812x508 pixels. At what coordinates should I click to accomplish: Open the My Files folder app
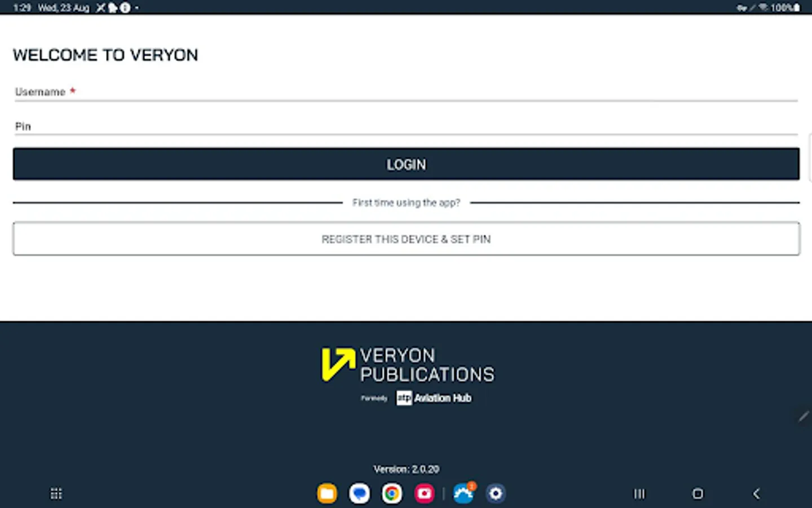point(327,494)
